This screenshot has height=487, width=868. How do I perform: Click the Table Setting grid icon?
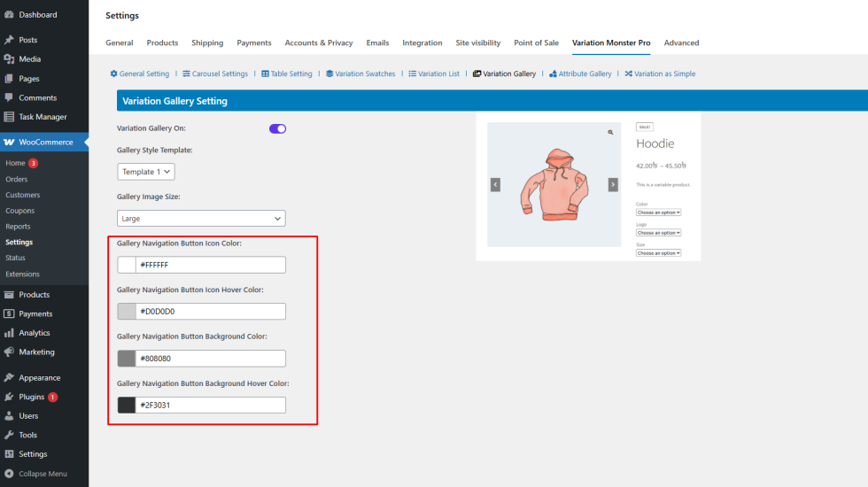tap(265, 73)
